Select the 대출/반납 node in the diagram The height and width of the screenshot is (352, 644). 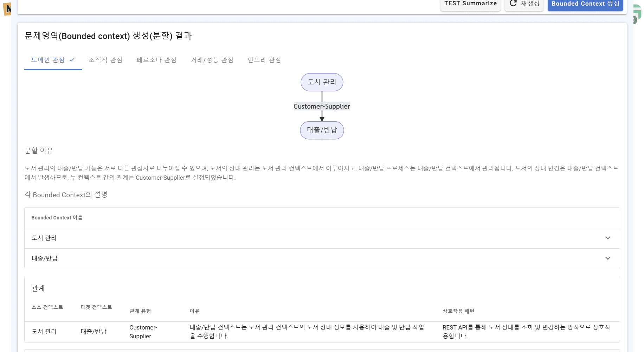(x=322, y=130)
